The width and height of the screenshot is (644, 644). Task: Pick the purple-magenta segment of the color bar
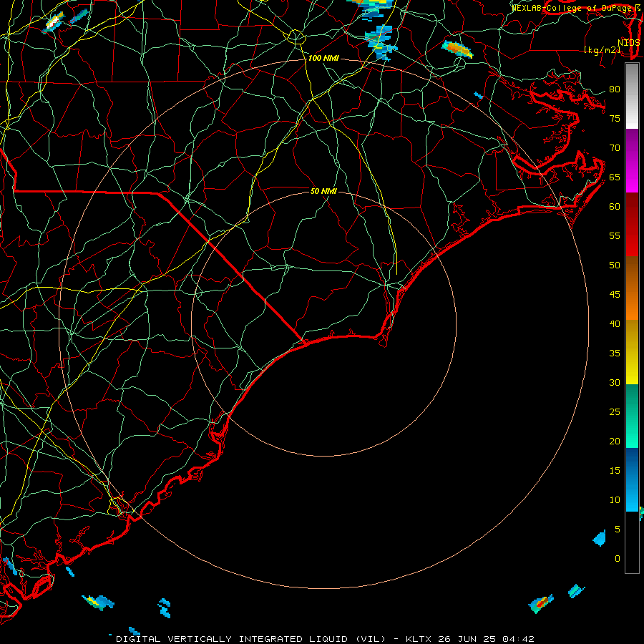pyautogui.click(x=632, y=161)
